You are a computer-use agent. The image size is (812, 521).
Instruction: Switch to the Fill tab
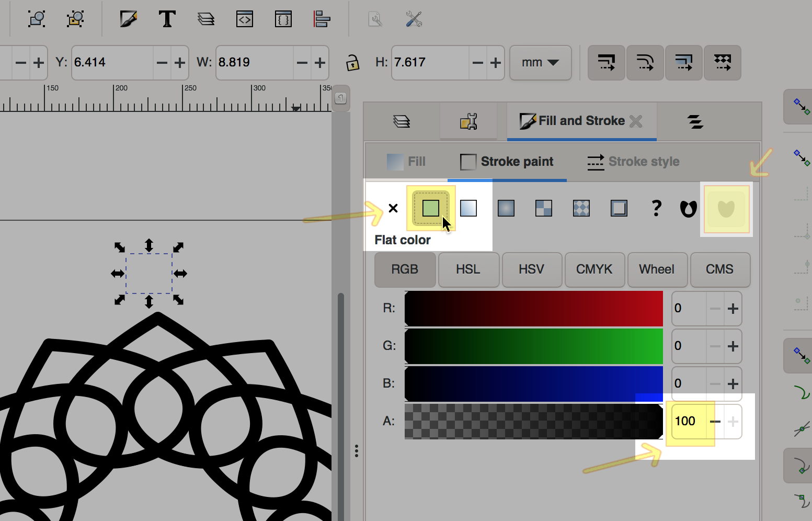click(406, 162)
